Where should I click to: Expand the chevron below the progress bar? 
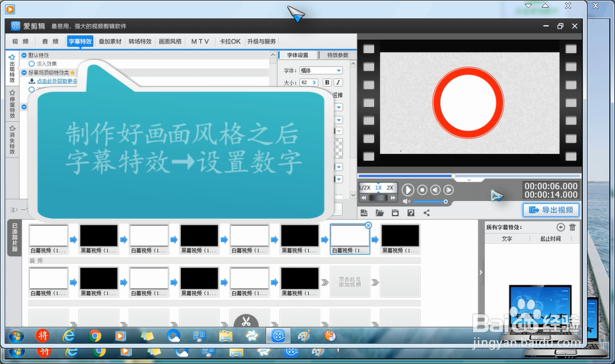(x=469, y=180)
